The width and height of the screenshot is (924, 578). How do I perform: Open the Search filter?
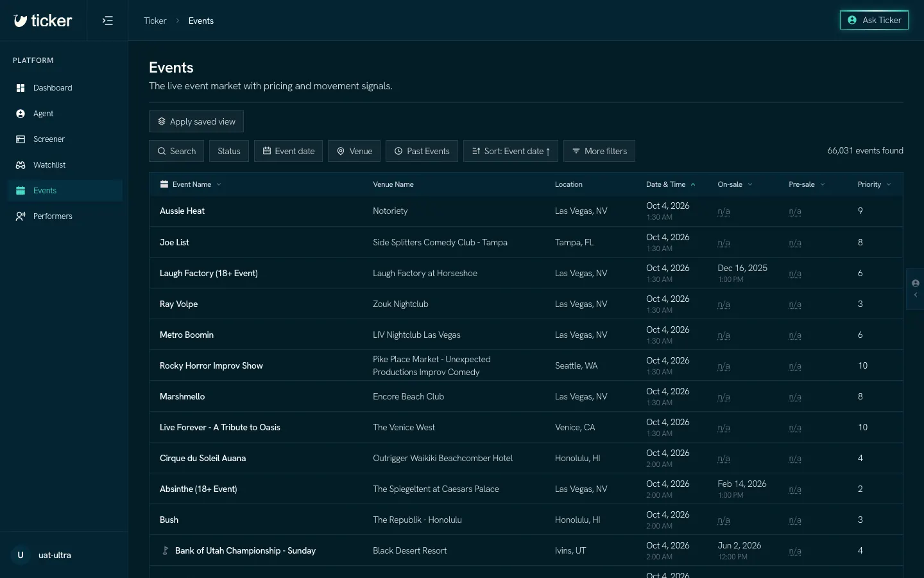click(176, 151)
